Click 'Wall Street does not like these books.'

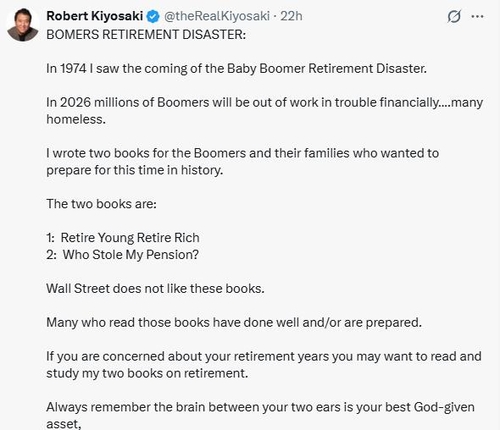pos(155,288)
